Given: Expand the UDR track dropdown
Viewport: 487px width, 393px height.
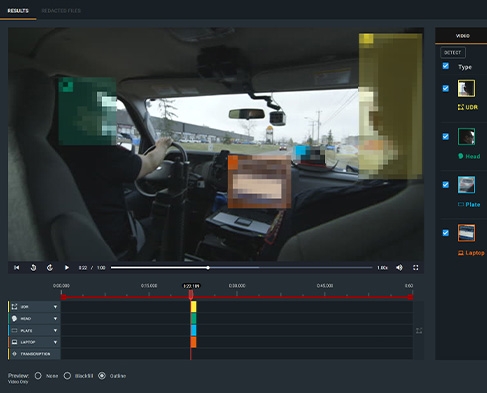Looking at the screenshot, I should tap(55, 307).
